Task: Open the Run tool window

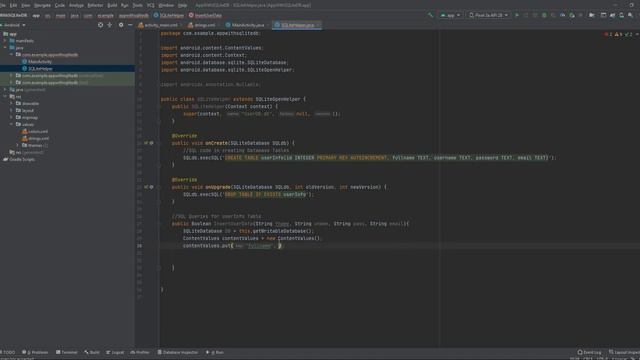Action: tap(215, 352)
